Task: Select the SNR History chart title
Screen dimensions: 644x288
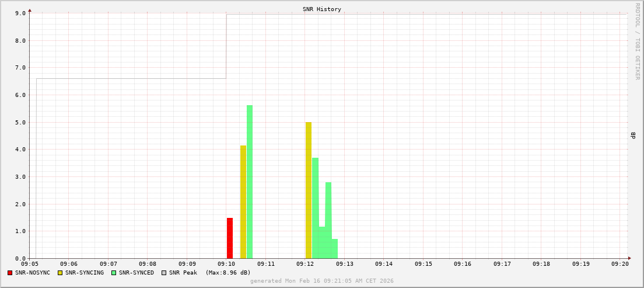Action: (322, 9)
